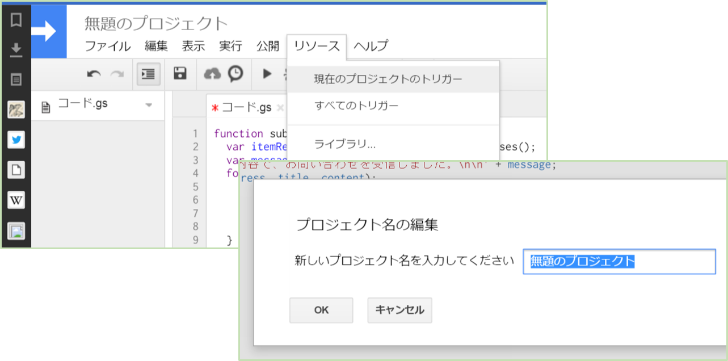Screen dimensions: 728x361
Task: Click the cloud deploy icon in toolbar
Action: click(x=213, y=73)
